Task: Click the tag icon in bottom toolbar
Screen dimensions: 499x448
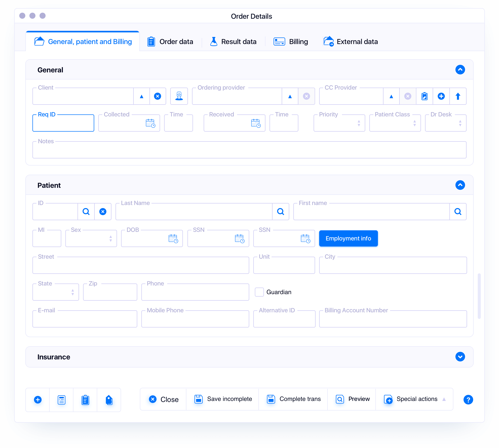Action: pos(109,400)
